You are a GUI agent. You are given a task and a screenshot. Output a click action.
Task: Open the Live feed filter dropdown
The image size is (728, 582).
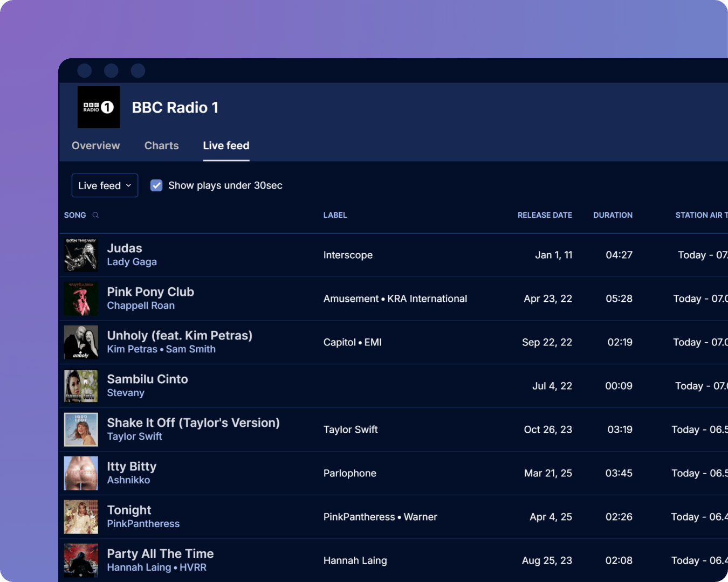[x=105, y=185]
